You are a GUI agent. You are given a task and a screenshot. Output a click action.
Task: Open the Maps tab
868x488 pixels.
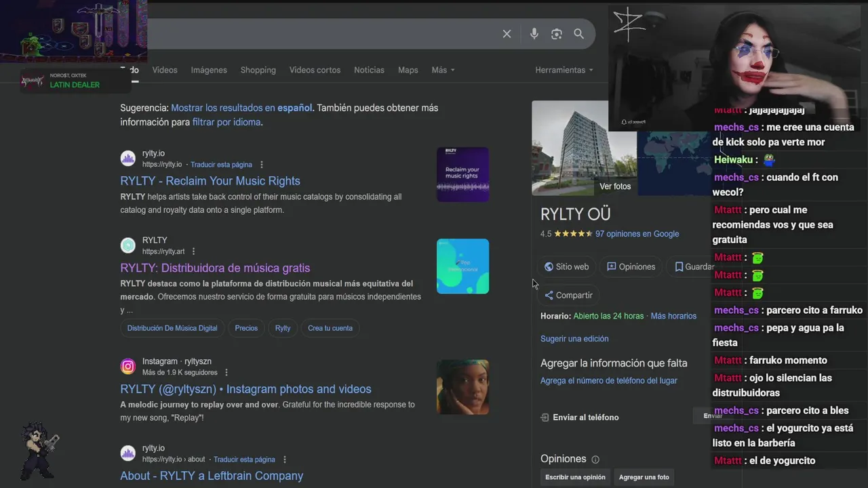coord(408,70)
